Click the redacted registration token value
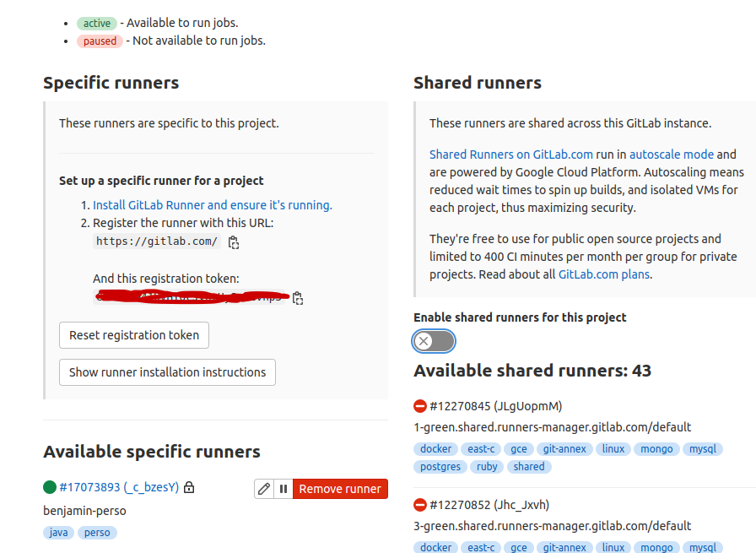756x553 pixels. pyautogui.click(x=192, y=296)
